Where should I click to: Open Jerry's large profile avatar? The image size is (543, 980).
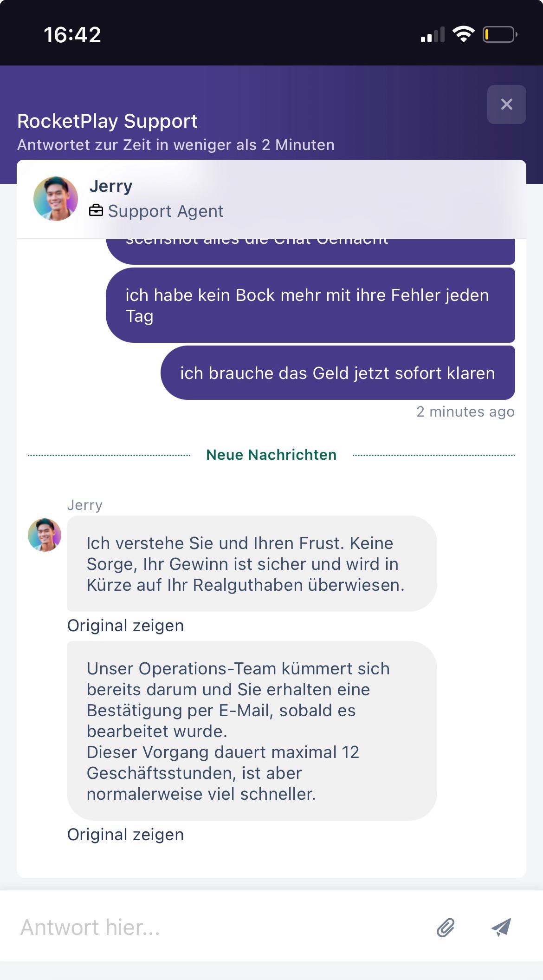click(56, 198)
